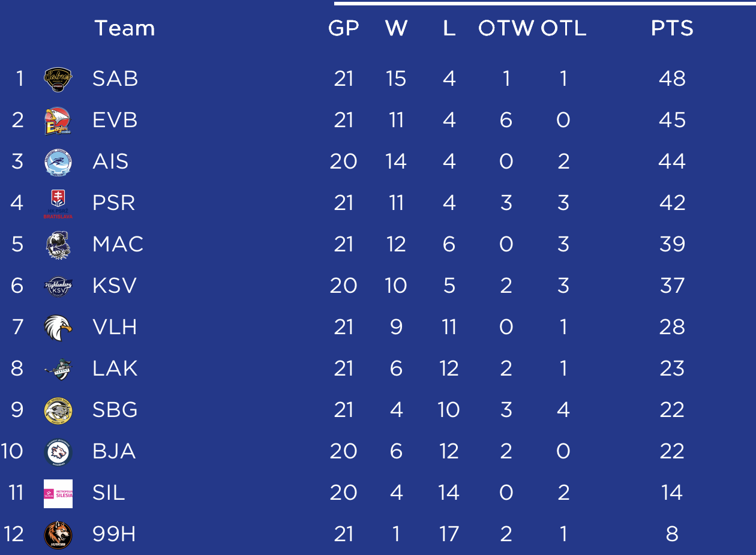
Task: Click the AIS team logo
Action: point(58,162)
